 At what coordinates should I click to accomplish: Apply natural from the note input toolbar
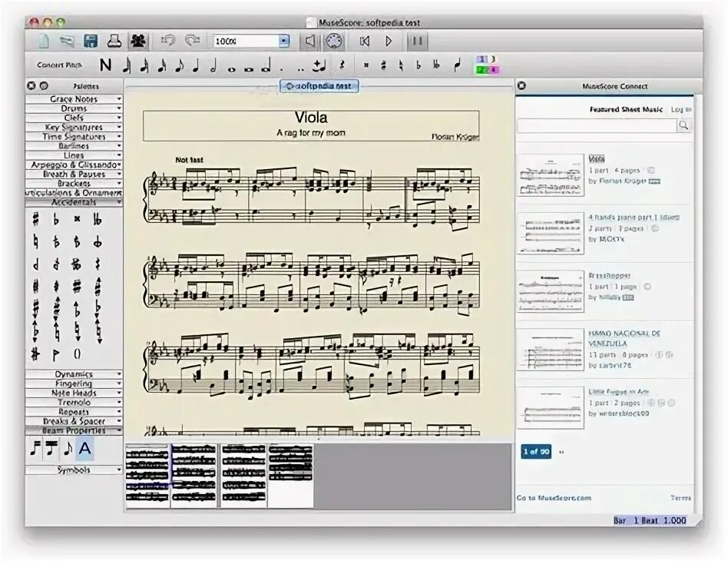coord(401,66)
